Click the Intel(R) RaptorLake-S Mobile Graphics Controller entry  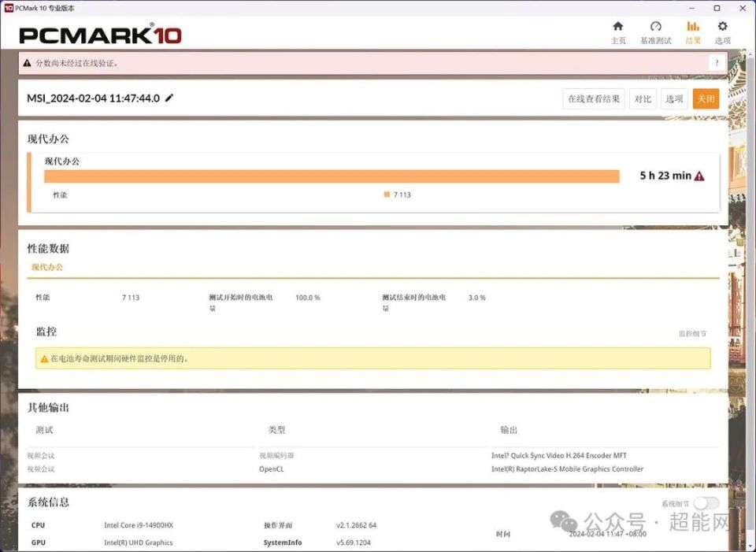567,469
